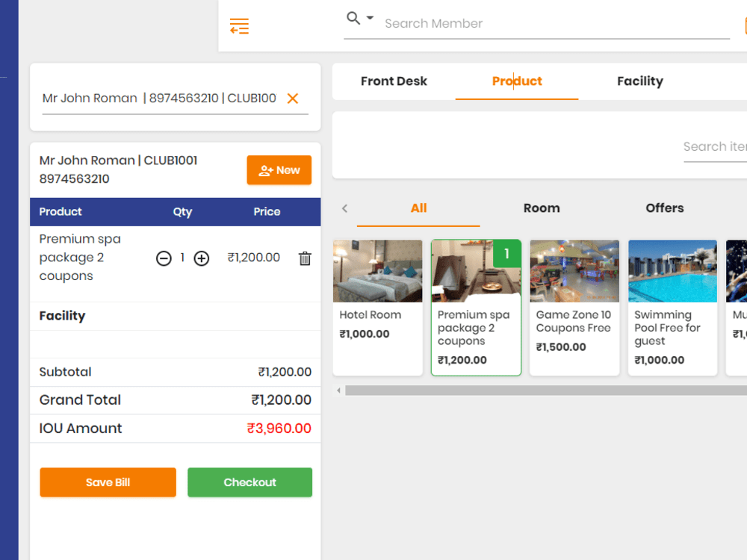
Task: Click left chevron beside All category
Action: pyautogui.click(x=344, y=208)
